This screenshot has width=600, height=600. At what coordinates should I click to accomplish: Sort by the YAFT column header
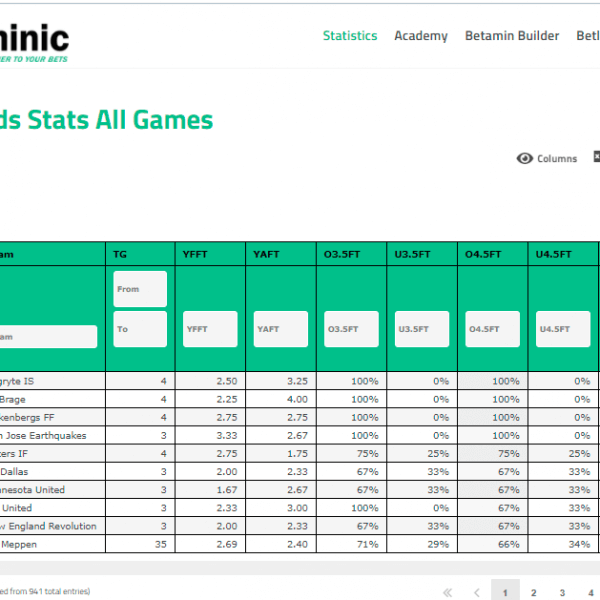tap(281, 254)
